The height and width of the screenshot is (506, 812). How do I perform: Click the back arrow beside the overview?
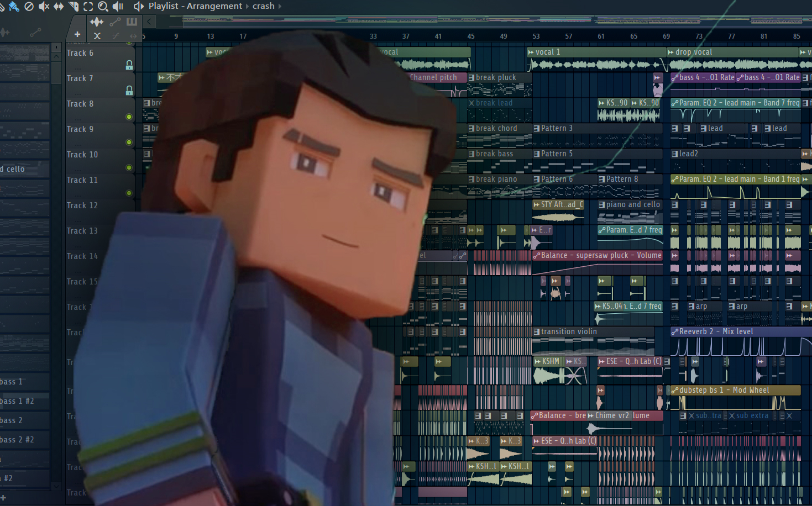[149, 22]
